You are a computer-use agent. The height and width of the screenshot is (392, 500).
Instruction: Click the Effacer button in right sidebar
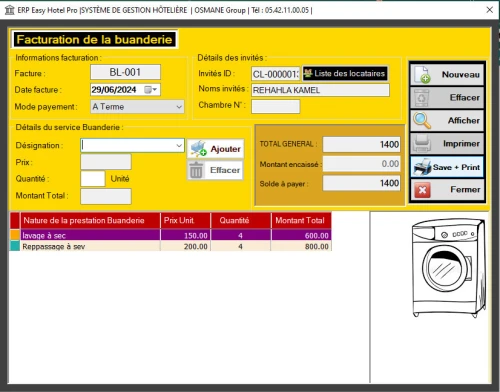tap(447, 98)
